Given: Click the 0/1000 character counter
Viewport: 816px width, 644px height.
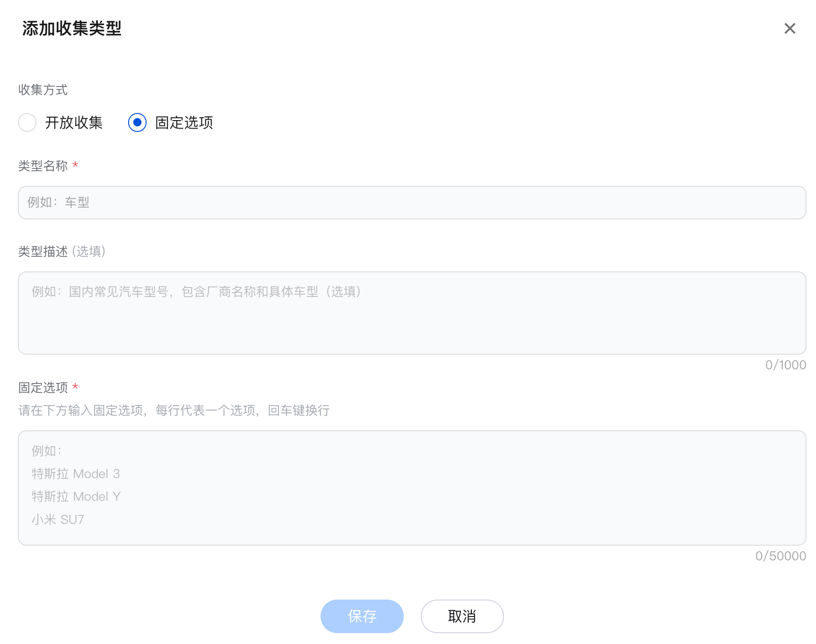Looking at the screenshot, I should click(x=785, y=365).
